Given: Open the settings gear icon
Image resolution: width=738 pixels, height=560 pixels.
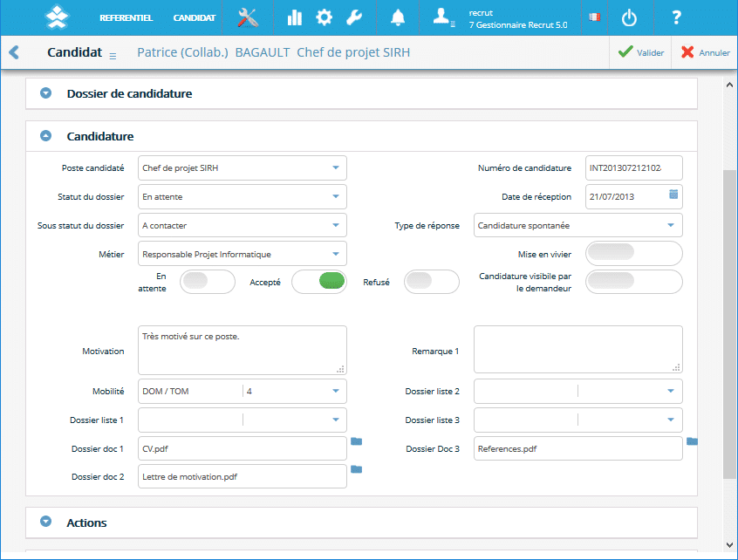Looking at the screenshot, I should [x=324, y=18].
